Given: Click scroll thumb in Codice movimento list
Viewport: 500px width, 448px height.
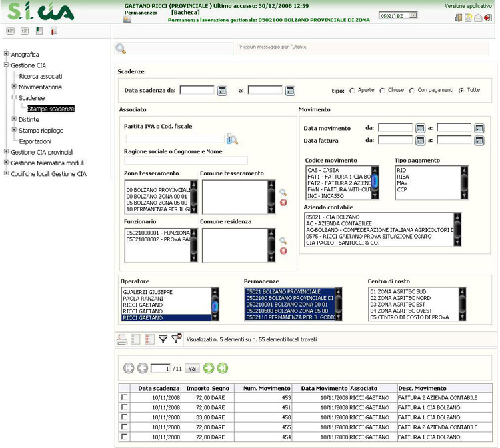Looking at the screenshot, I should click(x=375, y=181).
